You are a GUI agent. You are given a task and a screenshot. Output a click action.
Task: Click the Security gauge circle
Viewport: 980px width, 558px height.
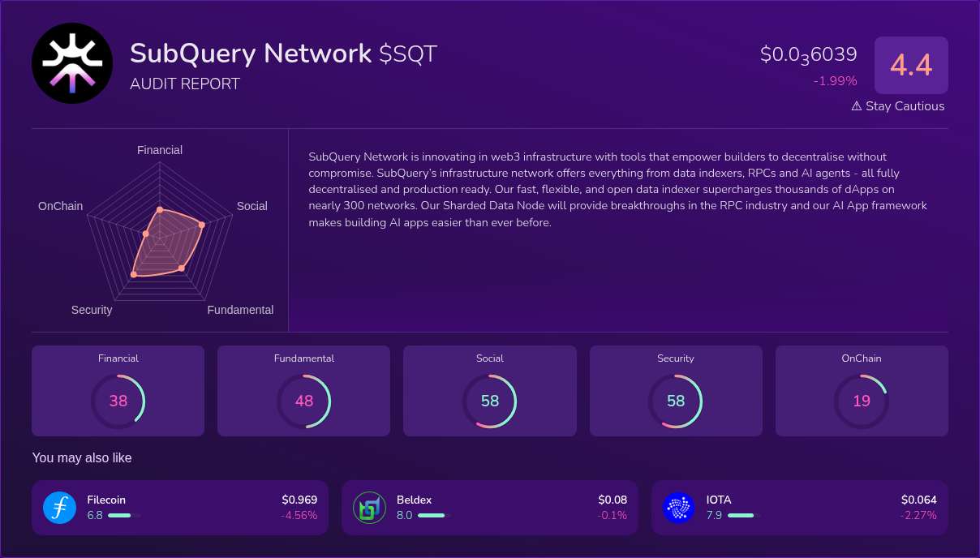click(x=676, y=401)
